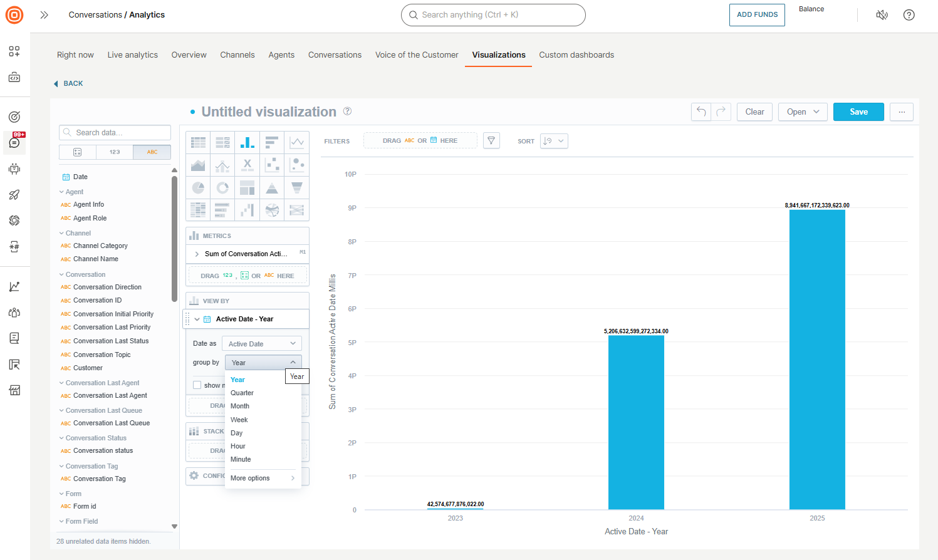Screen dimensions: 938x560
Task: Open the filter icon next to FILTERS
Action: point(491,140)
